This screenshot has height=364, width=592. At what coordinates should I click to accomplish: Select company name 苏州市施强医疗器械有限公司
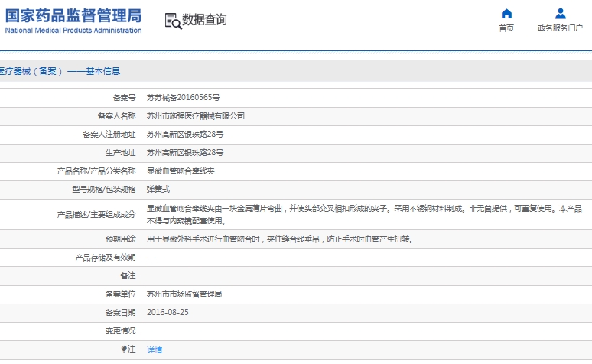click(196, 116)
